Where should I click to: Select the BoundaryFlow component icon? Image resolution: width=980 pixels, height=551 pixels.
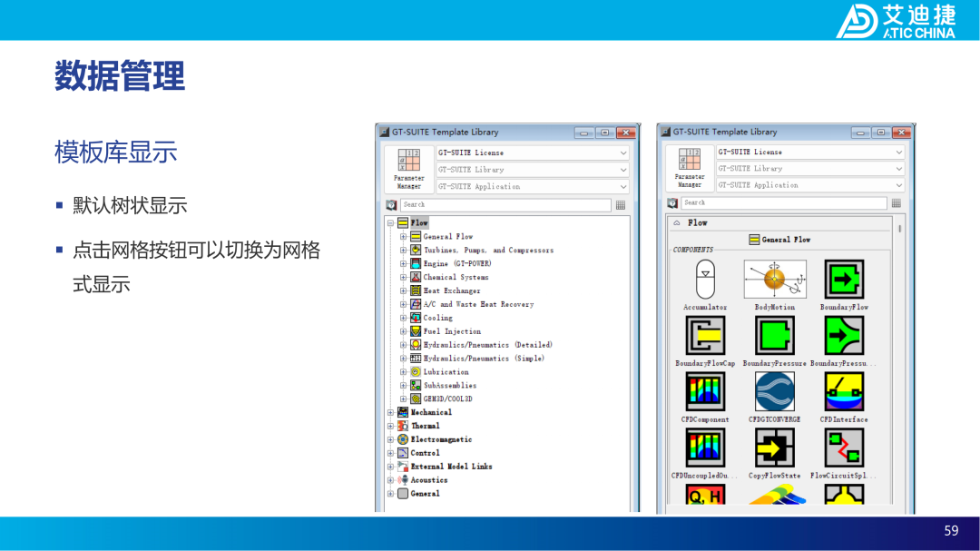point(844,279)
